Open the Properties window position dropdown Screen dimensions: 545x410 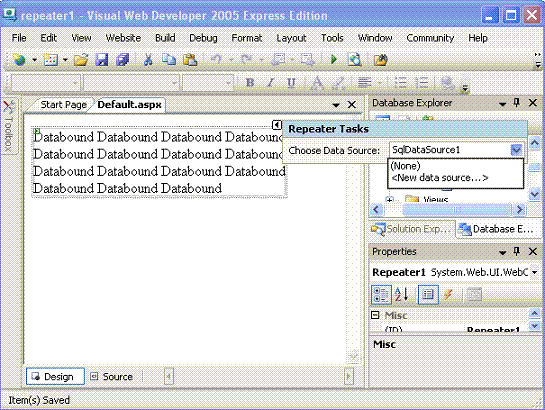pyautogui.click(x=502, y=252)
